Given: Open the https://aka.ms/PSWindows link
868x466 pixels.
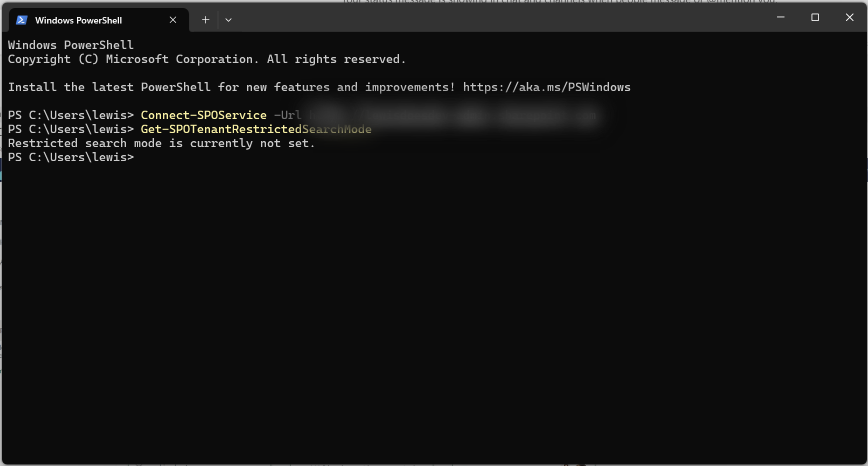Looking at the screenshot, I should click(x=546, y=87).
